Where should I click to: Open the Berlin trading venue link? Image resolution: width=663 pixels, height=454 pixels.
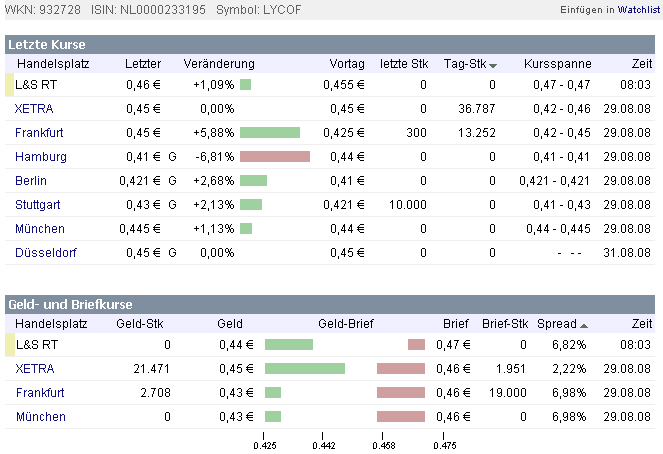click(31, 181)
